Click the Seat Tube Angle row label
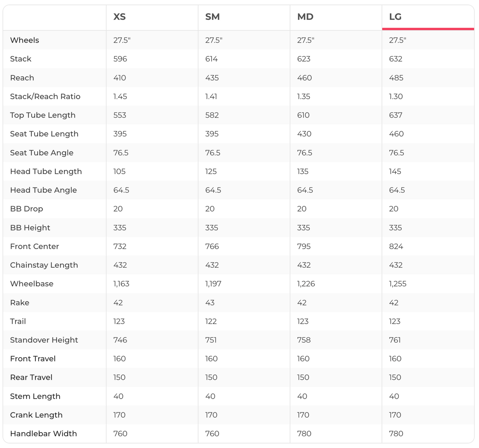479x448 pixels. [42, 153]
